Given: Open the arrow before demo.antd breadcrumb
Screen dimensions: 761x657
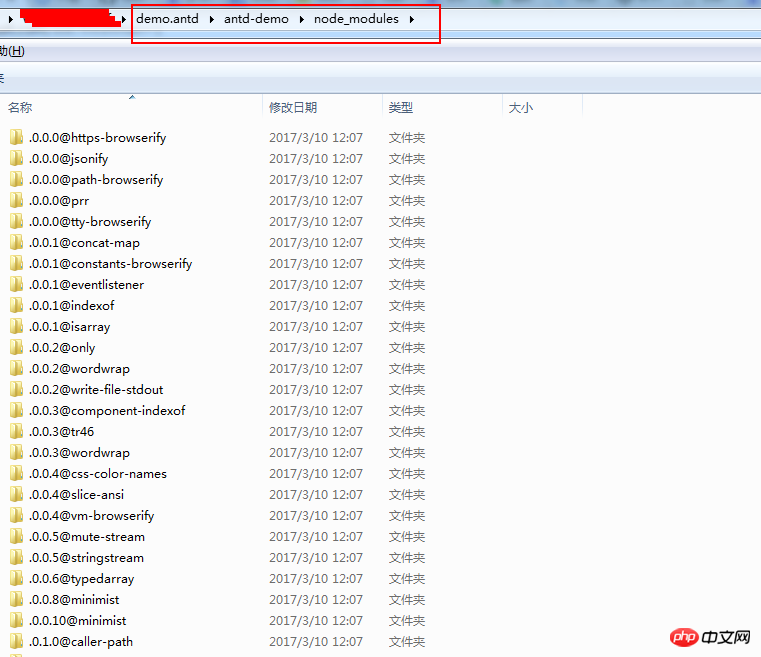Looking at the screenshot, I should [124, 19].
